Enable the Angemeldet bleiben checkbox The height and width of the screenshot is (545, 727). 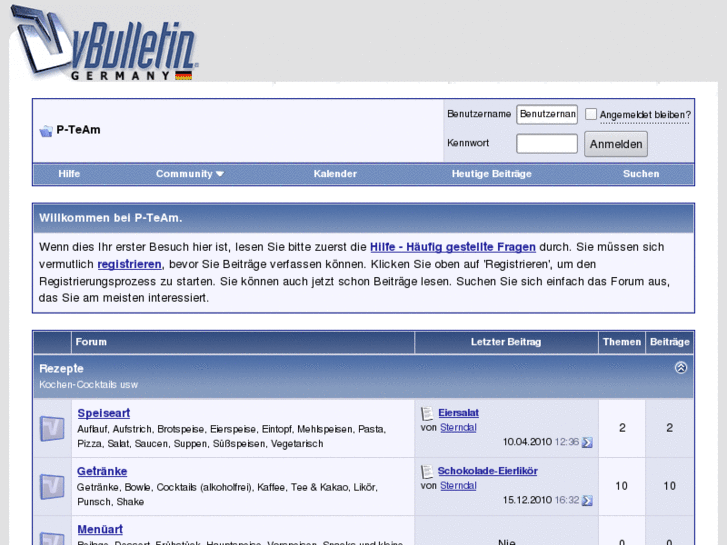[x=591, y=114]
